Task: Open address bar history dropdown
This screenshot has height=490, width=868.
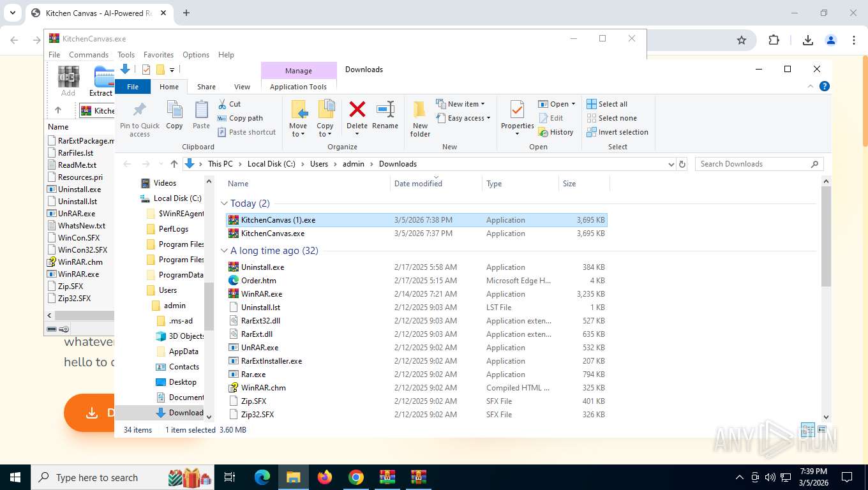Action: click(671, 164)
